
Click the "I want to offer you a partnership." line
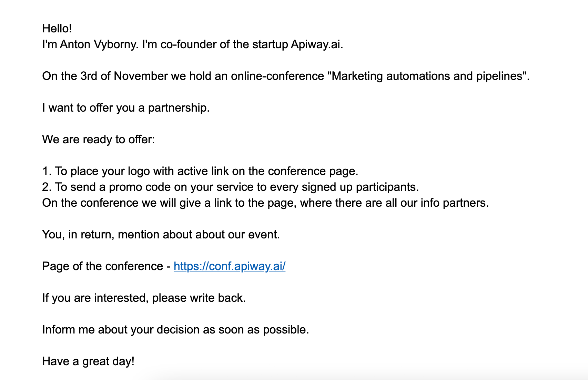[x=126, y=108]
